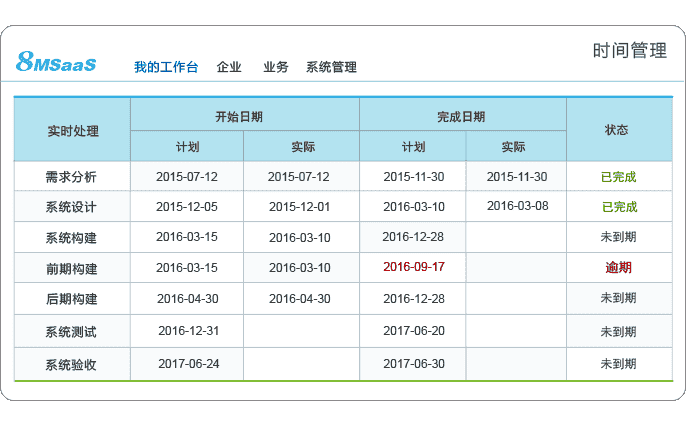The image size is (686, 426).
Task: Click 需求分析 actual start date 2015-07-12
Action: tap(298, 177)
